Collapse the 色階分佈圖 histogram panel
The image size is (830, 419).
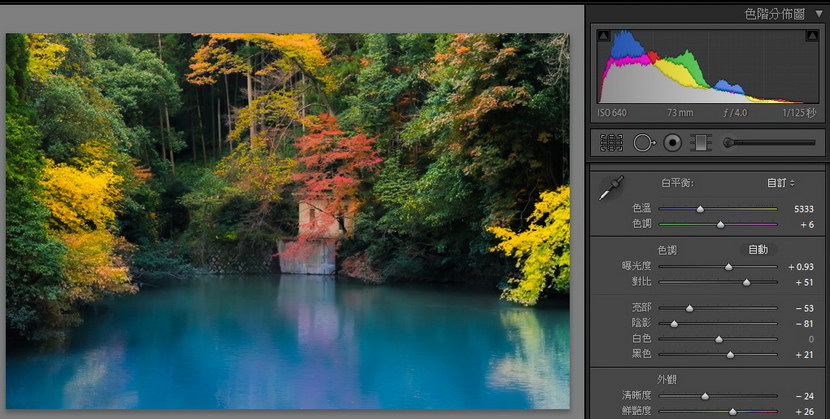point(818,14)
